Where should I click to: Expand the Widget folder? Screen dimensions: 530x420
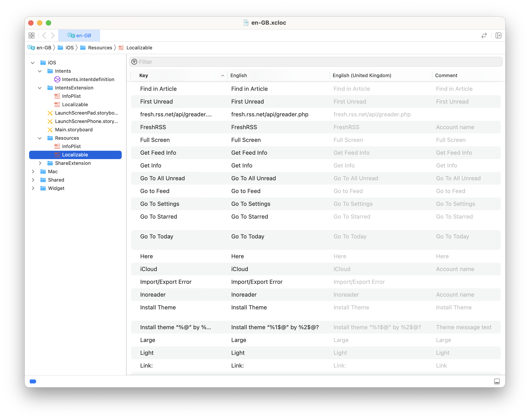[33, 188]
